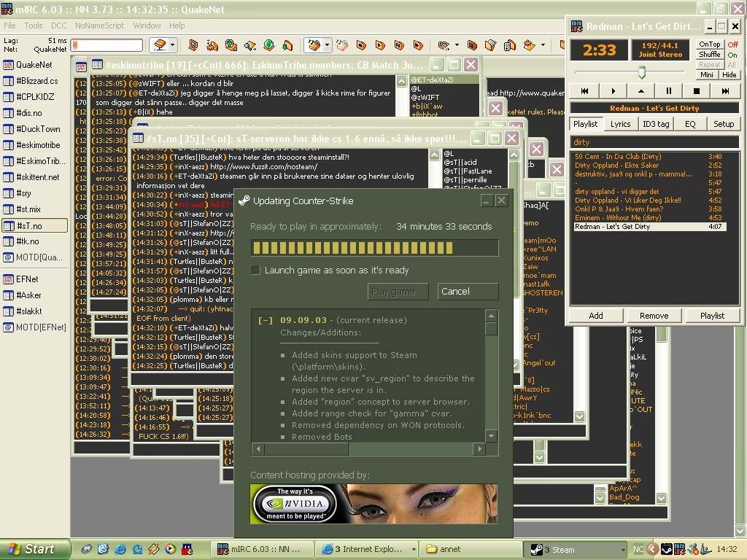
Task: Open the EQ tab in music player
Action: (x=690, y=124)
